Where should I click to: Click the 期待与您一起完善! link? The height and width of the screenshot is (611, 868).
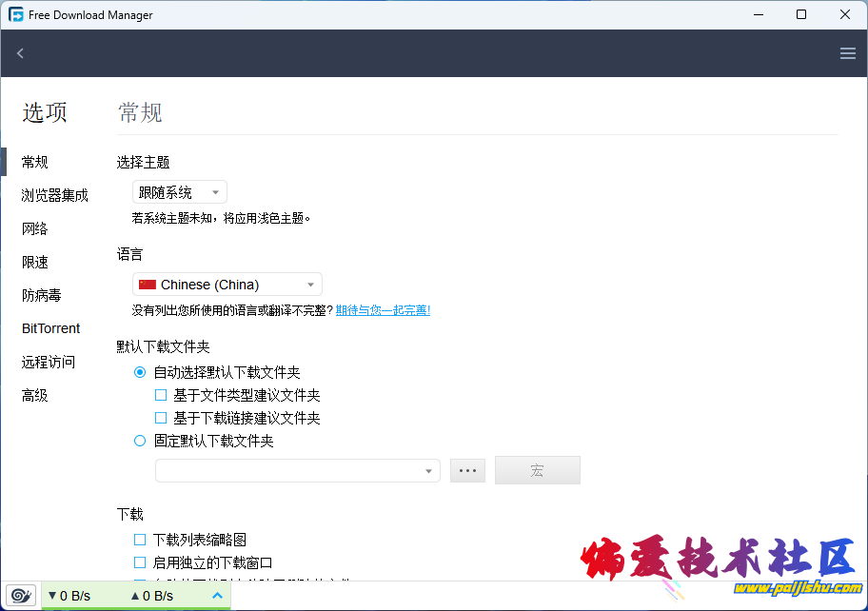(383, 310)
